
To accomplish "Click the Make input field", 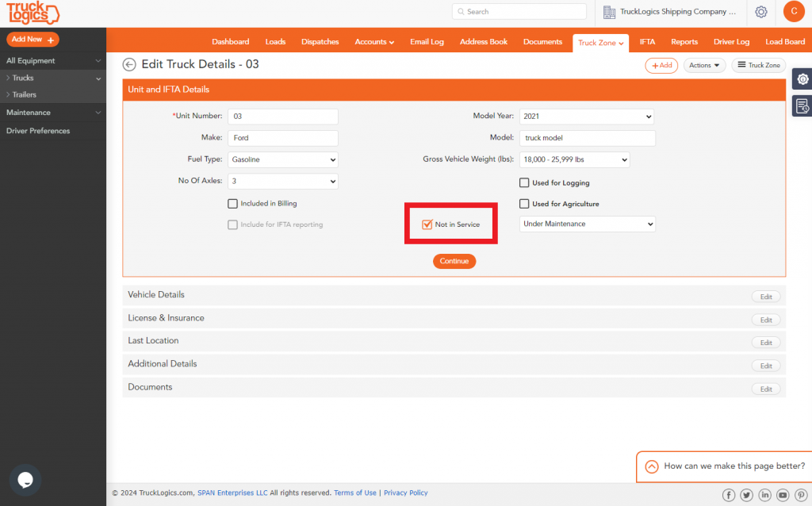I will pos(283,138).
